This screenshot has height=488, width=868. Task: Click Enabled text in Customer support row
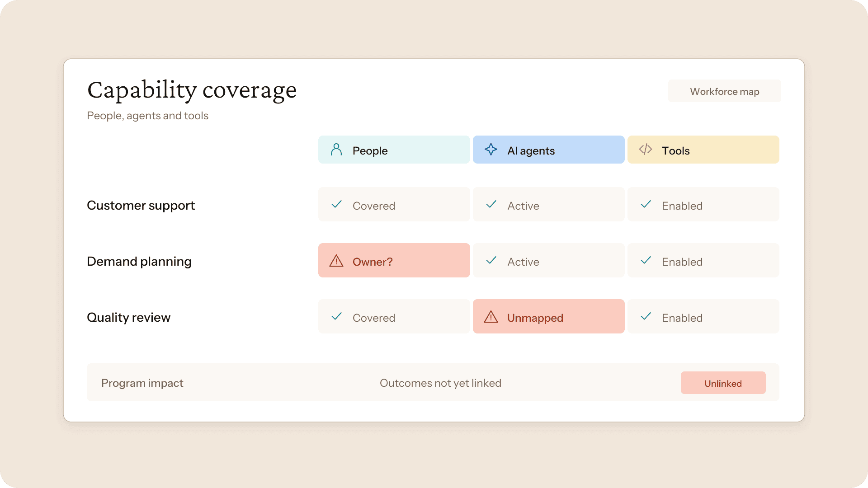point(682,206)
